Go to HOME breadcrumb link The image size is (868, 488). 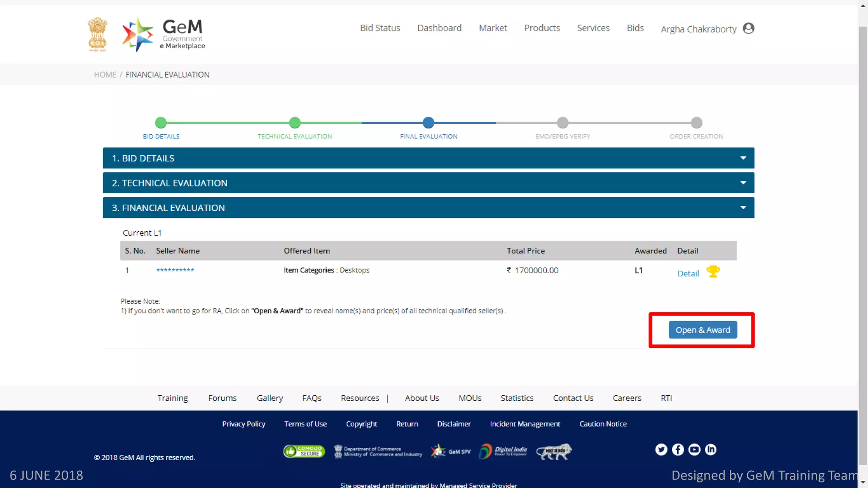click(x=105, y=75)
